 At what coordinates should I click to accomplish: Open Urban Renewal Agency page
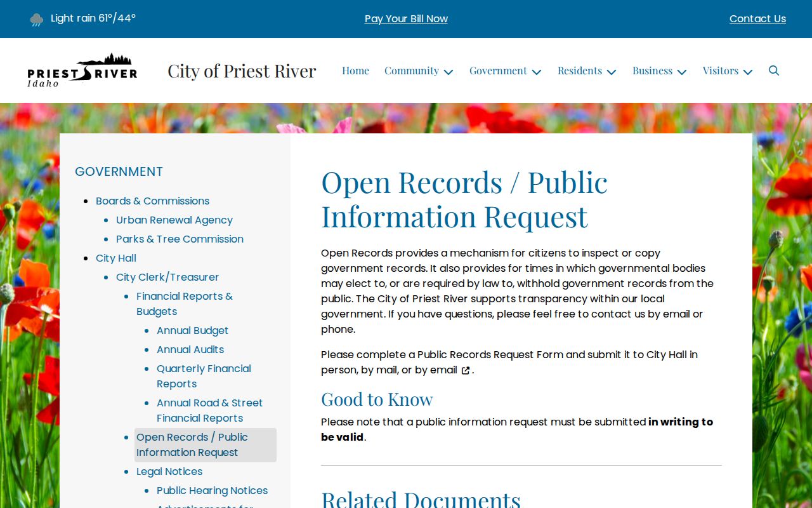pyautogui.click(x=174, y=220)
